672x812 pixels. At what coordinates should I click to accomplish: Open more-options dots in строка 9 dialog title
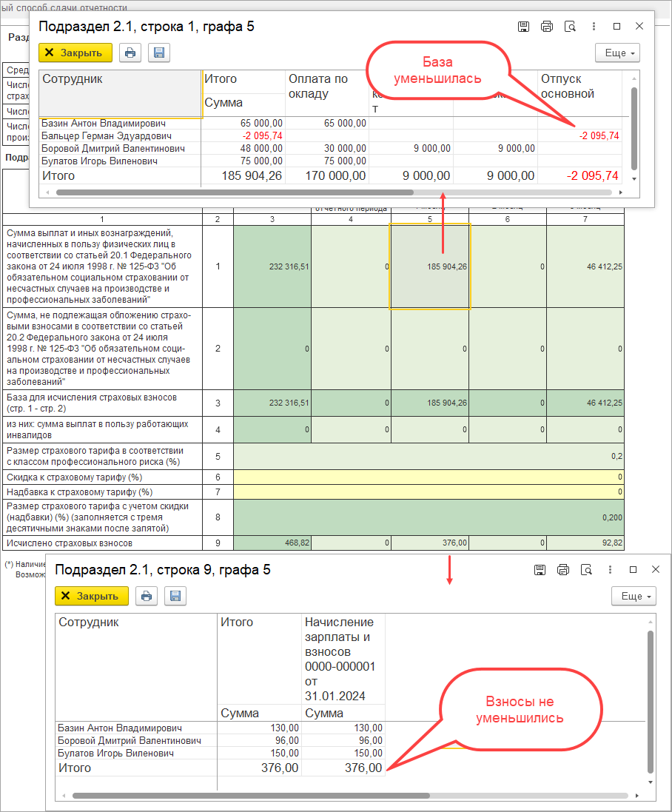pos(610,570)
